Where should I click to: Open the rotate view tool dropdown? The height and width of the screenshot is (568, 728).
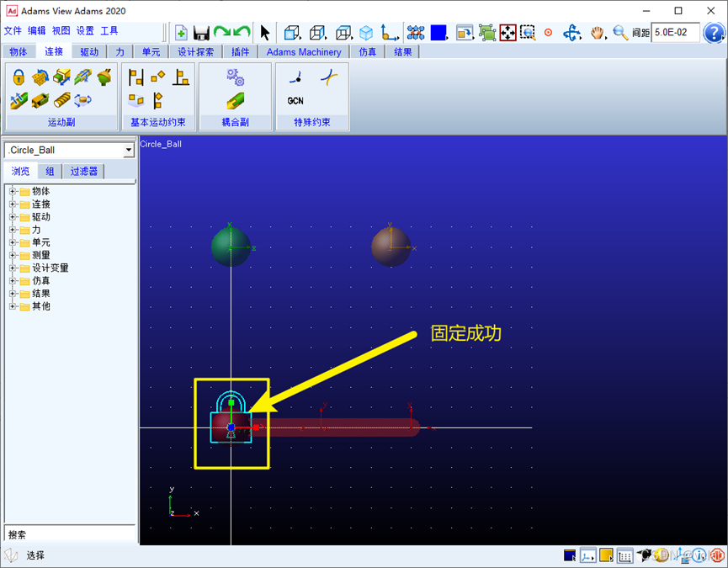tap(572, 33)
